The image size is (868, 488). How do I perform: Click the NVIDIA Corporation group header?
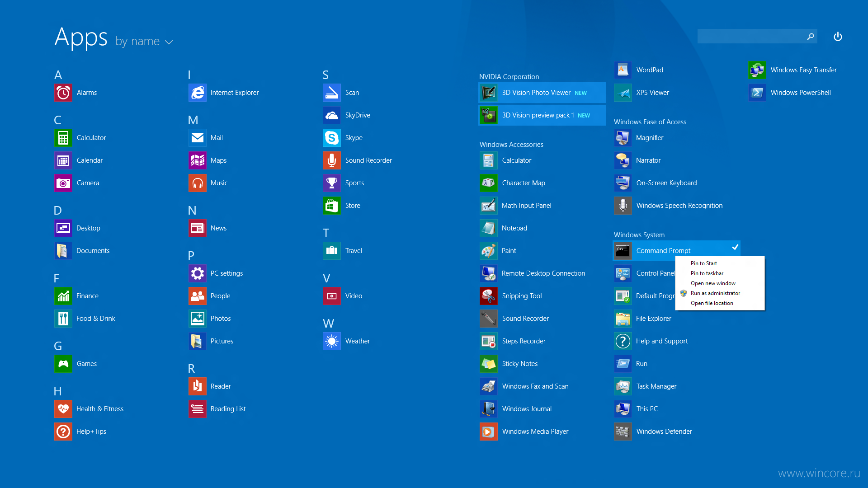pos(509,77)
